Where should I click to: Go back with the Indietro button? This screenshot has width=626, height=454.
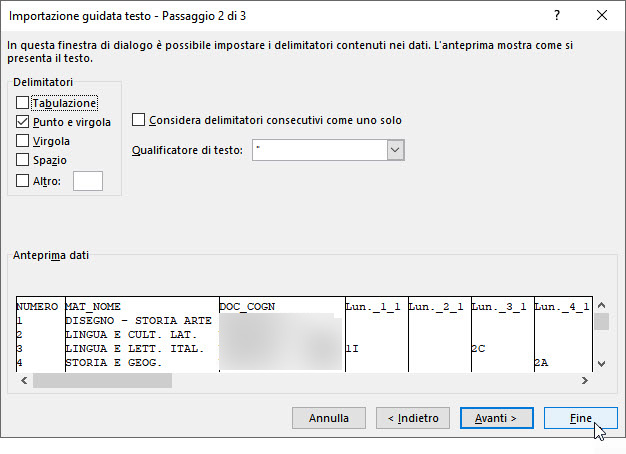(413, 418)
